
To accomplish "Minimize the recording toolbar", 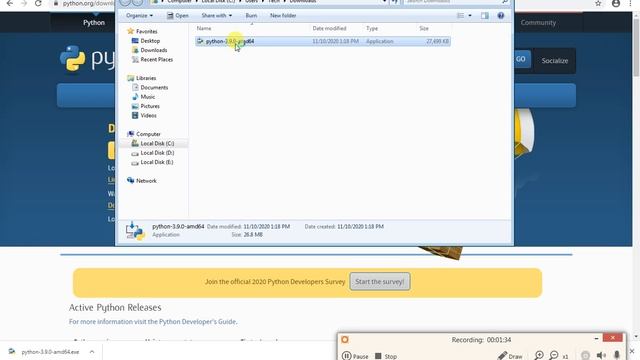I will point(596,338).
